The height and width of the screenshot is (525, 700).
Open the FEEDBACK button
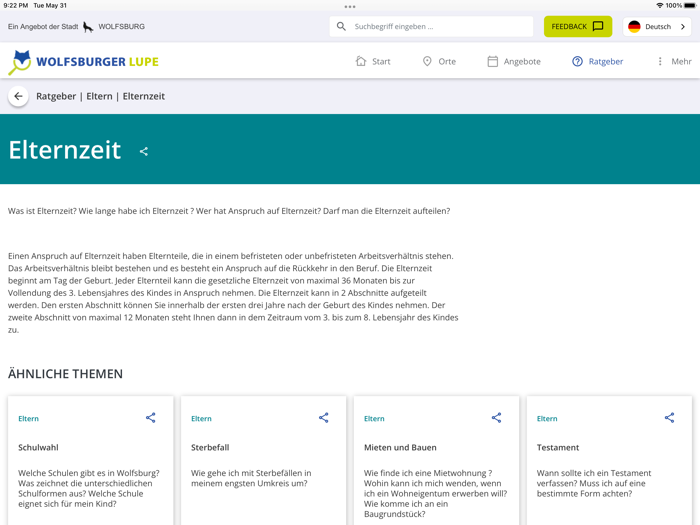coord(578,26)
